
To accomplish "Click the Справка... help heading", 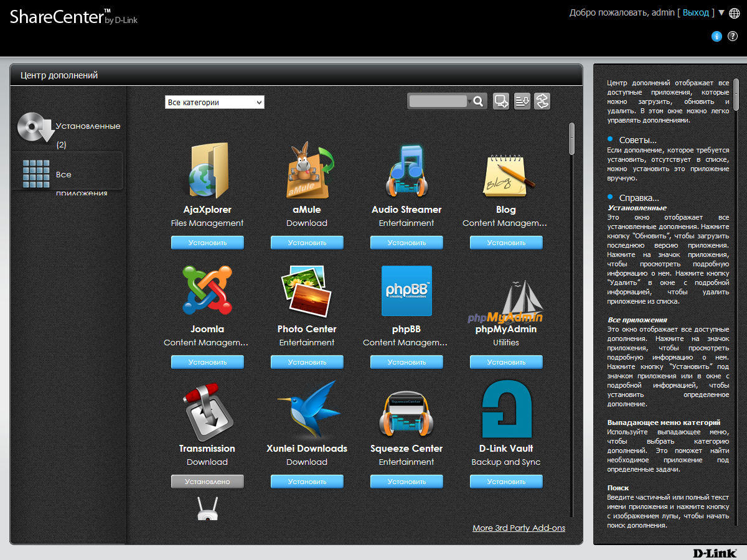I will (639, 198).
